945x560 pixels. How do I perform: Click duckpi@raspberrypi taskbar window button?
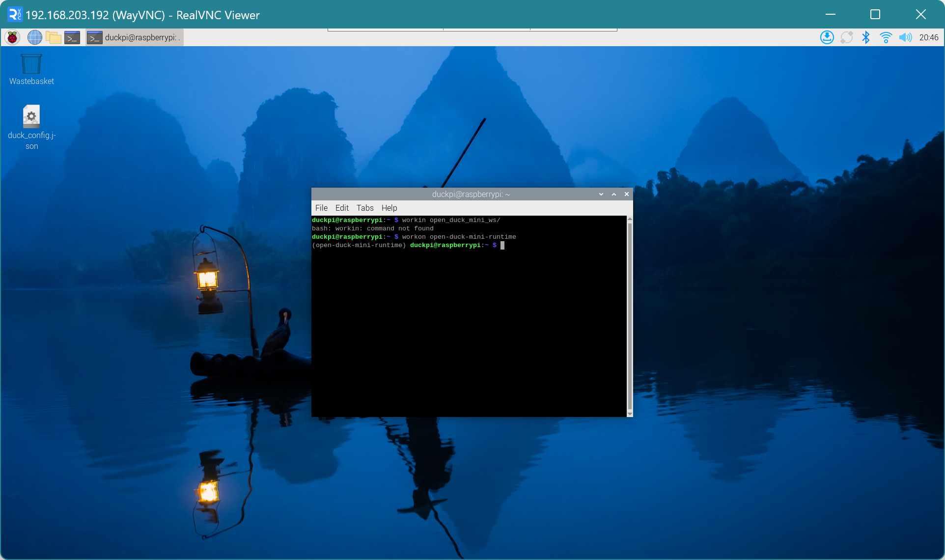tap(135, 37)
